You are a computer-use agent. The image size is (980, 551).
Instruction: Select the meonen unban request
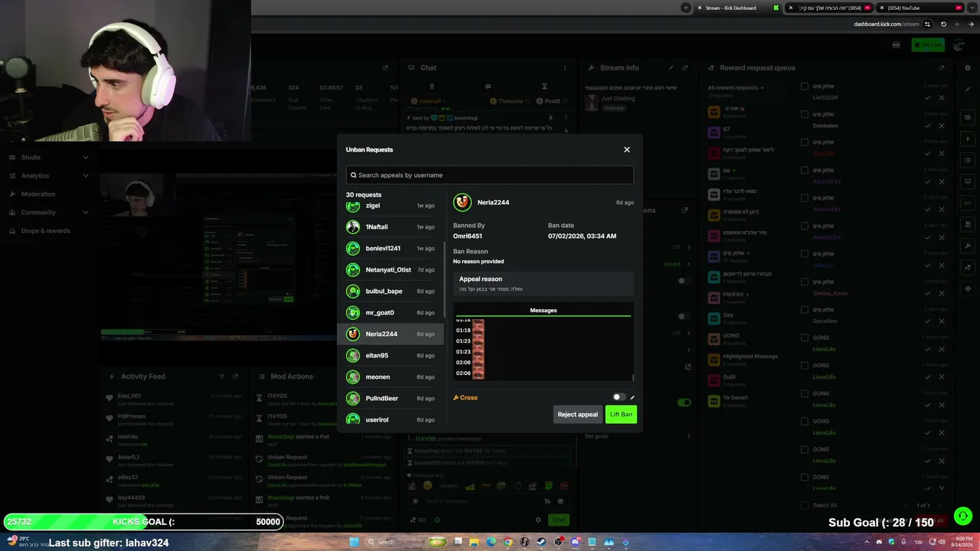390,377
